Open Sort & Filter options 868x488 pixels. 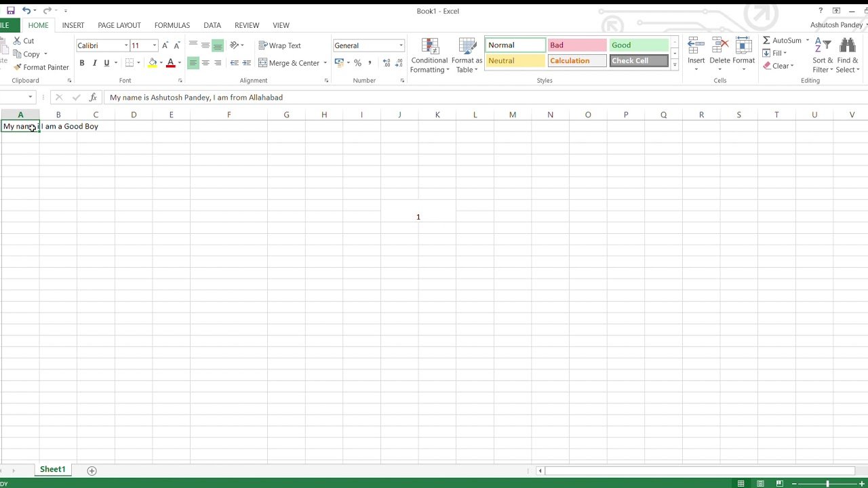point(823,56)
